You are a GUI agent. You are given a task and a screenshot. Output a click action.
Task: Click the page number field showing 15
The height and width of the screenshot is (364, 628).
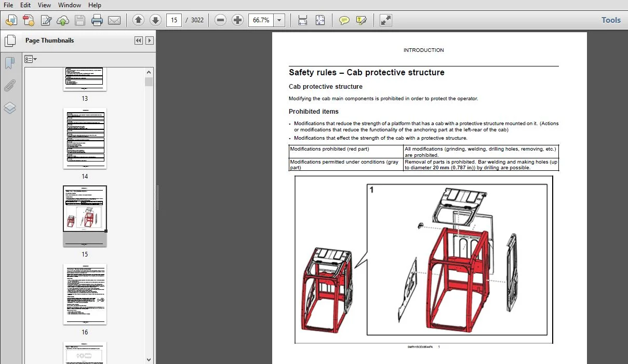pyautogui.click(x=173, y=20)
